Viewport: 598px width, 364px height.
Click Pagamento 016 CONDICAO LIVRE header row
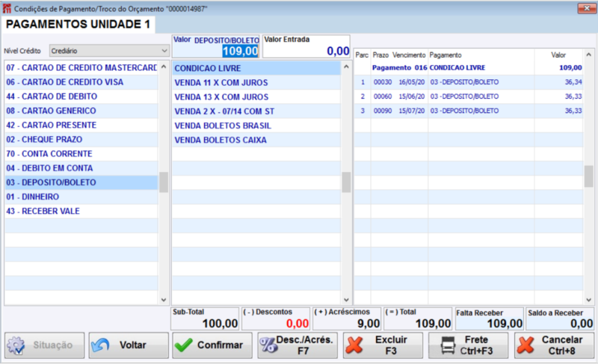coord(469,68)
